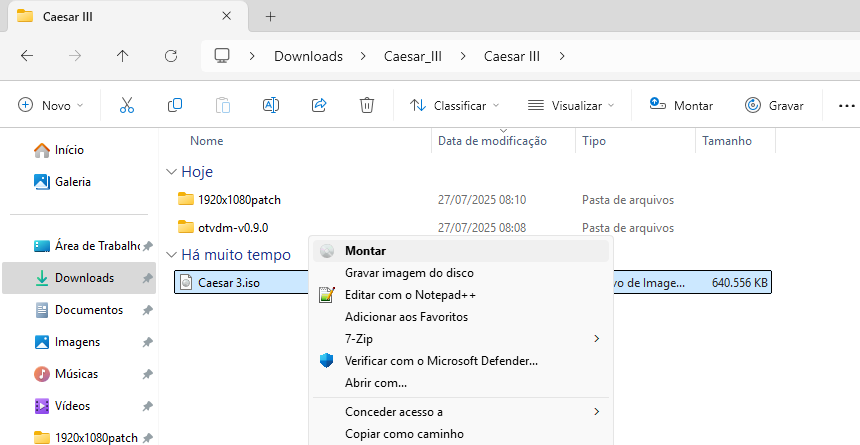
Task: Refresh the current folder view
Action: click(x=171, y=56)
